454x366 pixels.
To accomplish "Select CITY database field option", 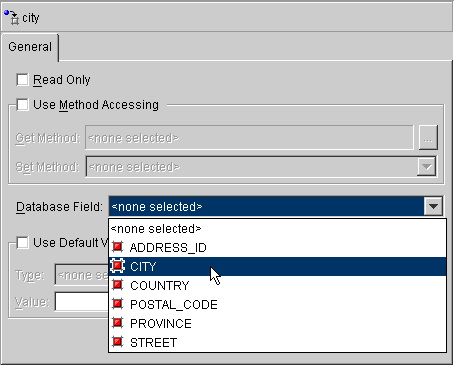I will [x=277, y=266].
